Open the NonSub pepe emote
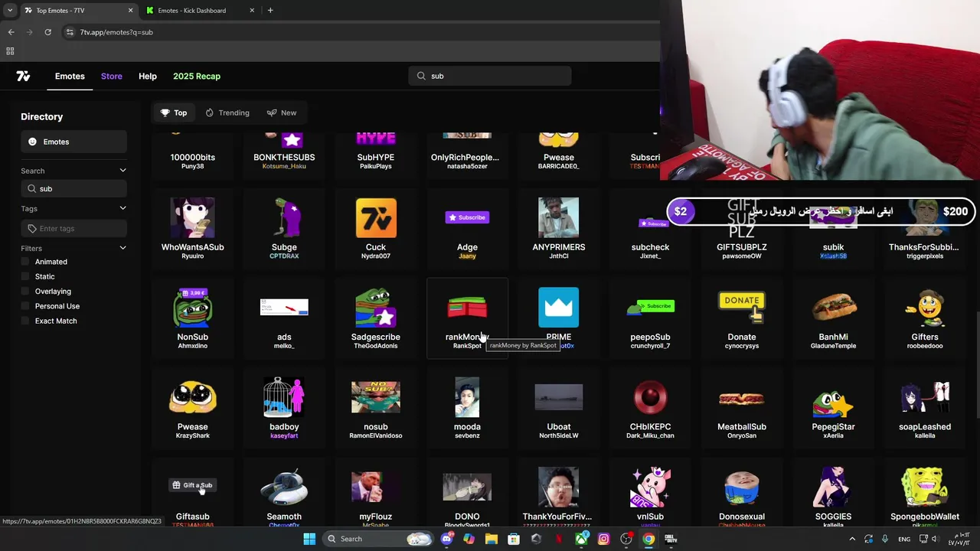 193,318
